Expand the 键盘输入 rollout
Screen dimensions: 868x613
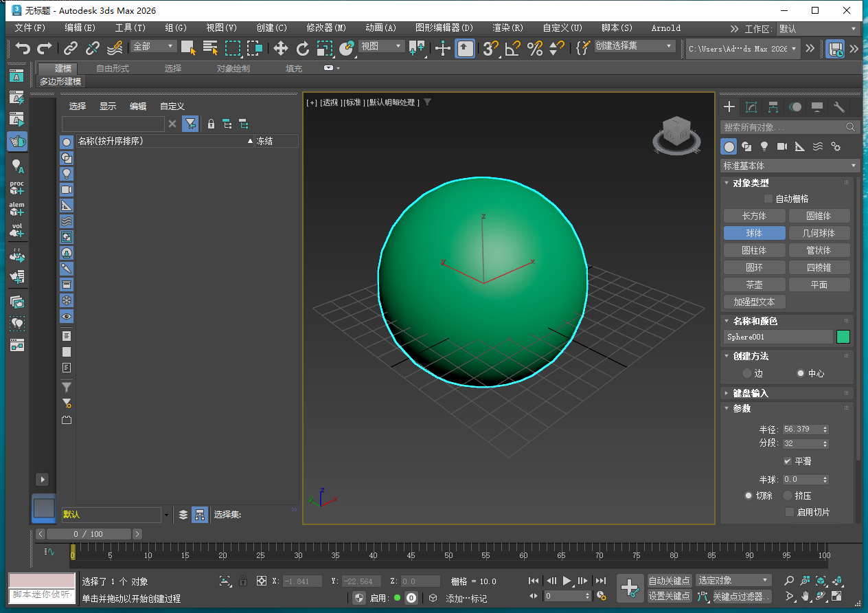pos(750,393)
